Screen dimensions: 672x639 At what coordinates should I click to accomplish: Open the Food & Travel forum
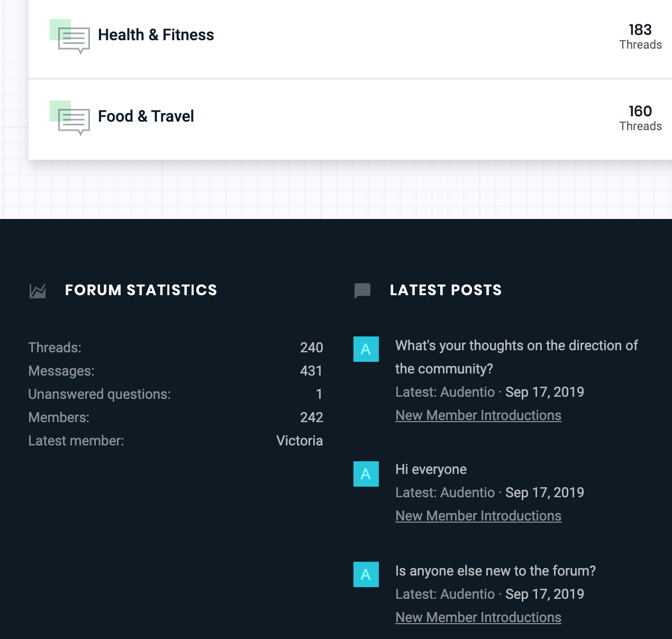click(146, 116)
